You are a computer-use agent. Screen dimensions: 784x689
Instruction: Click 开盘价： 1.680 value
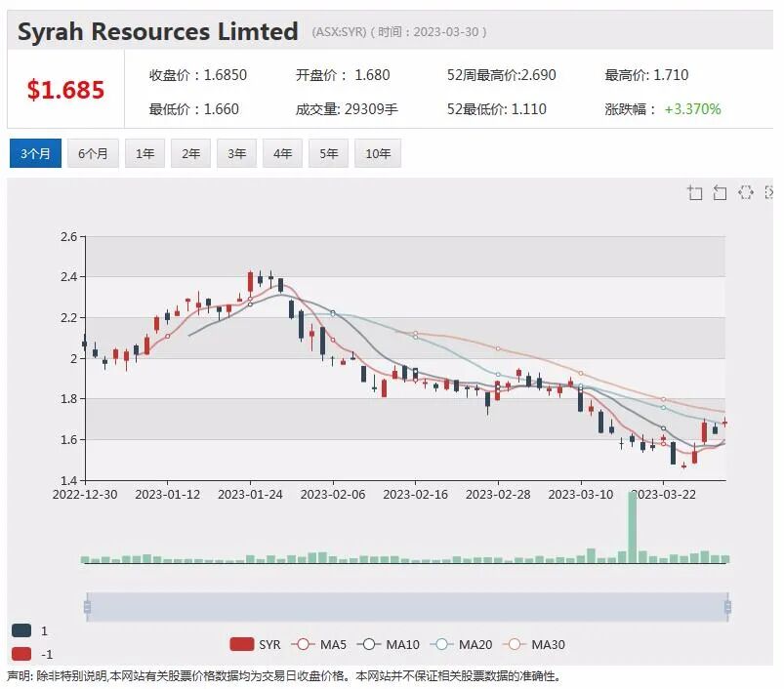coord(343,75)
